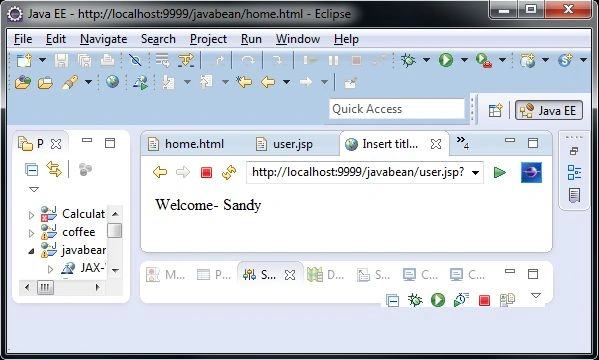The image size is (599, 360).
Task: Click the Run Last Tool external tools icon
Action: coord(484,60)
